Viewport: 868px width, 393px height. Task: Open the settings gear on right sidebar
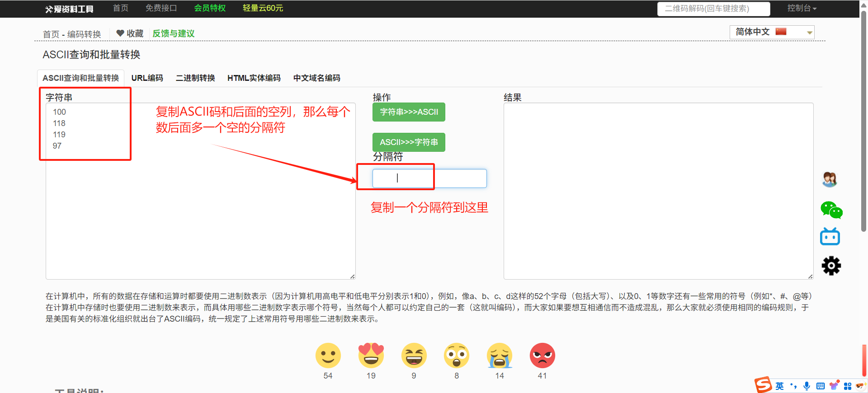click(831, 266)
